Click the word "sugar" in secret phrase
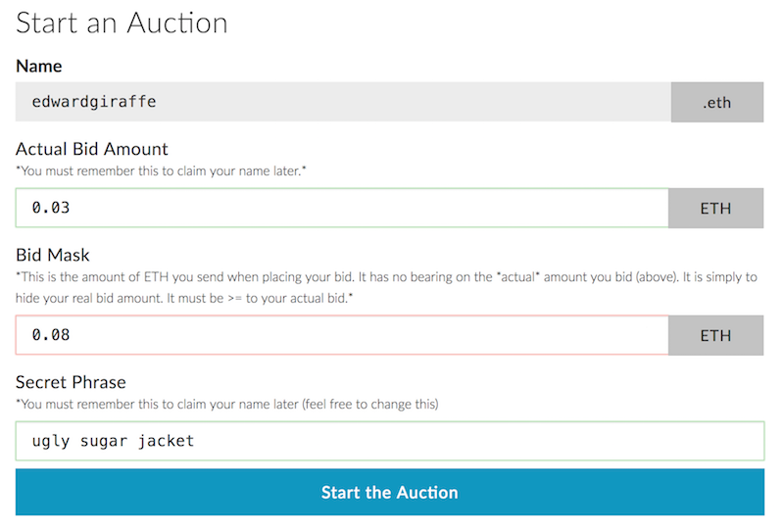 [104, 441]
